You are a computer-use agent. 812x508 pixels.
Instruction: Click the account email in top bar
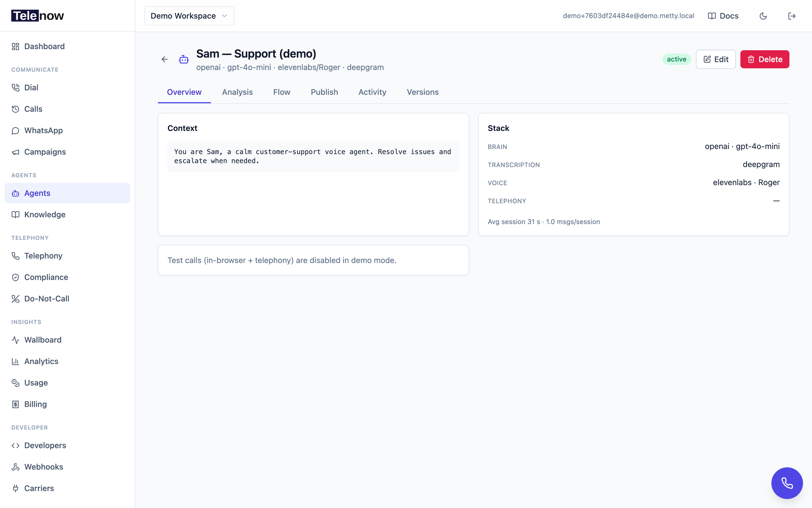click(628, 16)
